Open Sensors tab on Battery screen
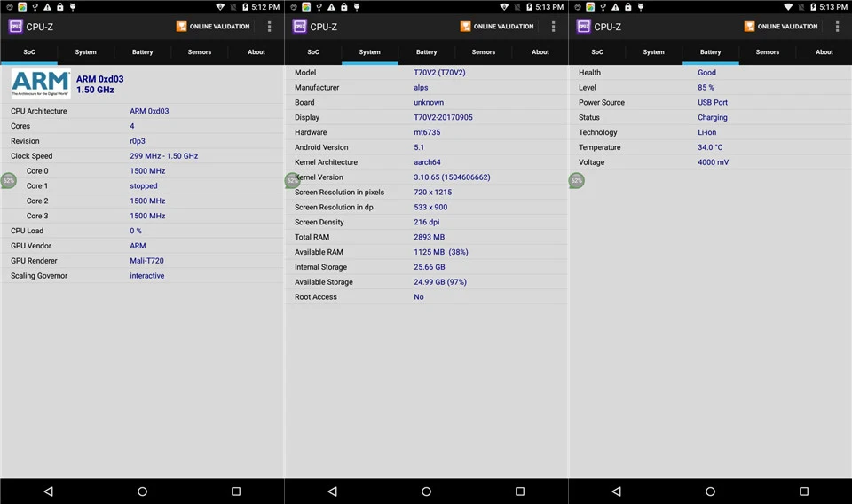Viewport: 852px width, 504px height. [767, 52]
